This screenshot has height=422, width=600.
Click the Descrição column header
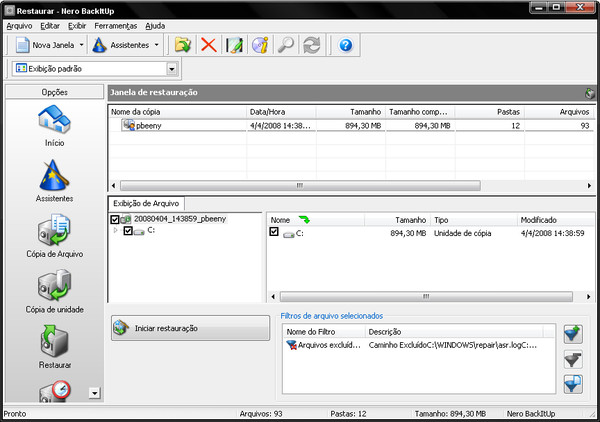coord(454,332)
